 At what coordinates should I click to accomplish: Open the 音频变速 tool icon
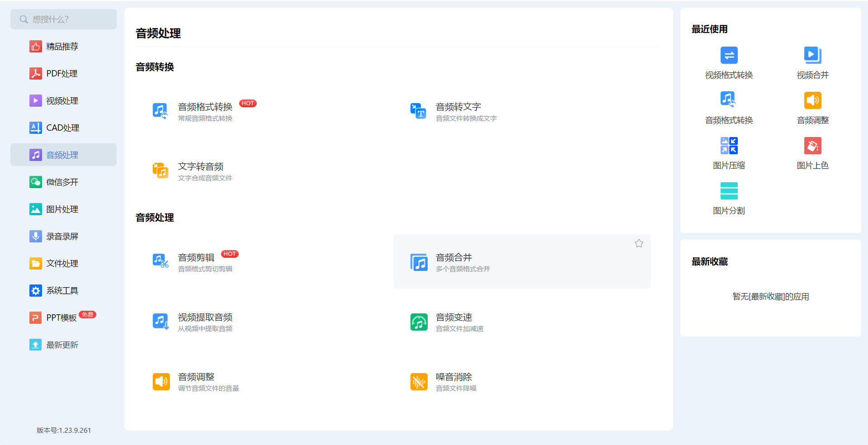[x=419, y=322]
